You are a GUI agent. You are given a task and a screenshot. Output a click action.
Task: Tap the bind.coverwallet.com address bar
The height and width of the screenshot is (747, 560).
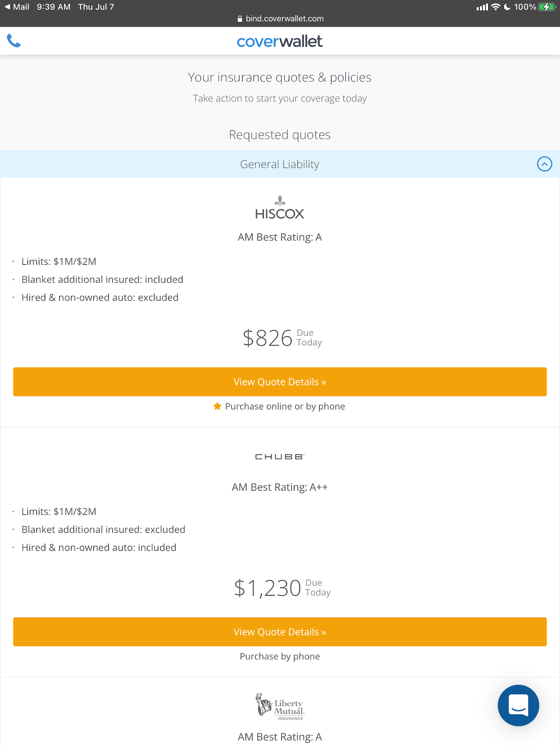point(280,19)
